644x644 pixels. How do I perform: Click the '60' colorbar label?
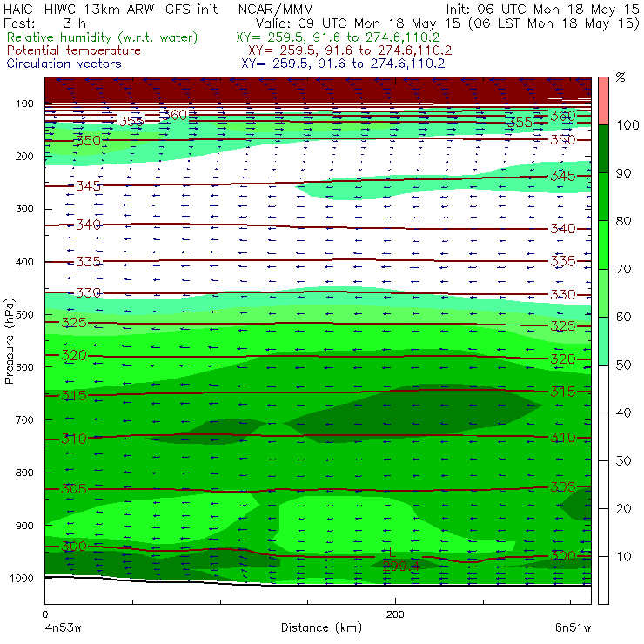click(x=623, y=317)
